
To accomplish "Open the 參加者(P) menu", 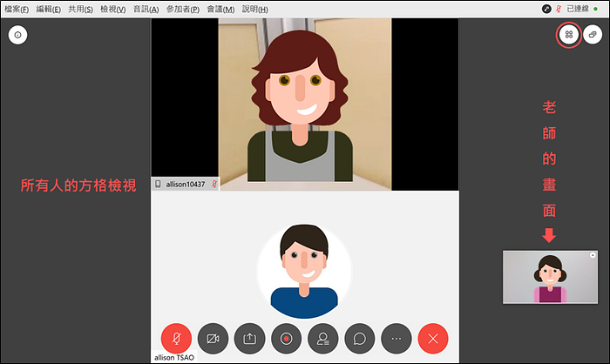I will 183,10.
